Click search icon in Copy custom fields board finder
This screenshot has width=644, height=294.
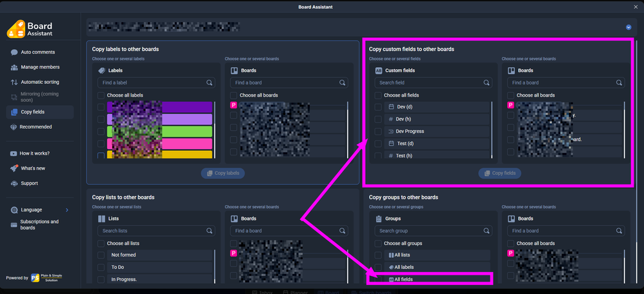pos(619,83)
